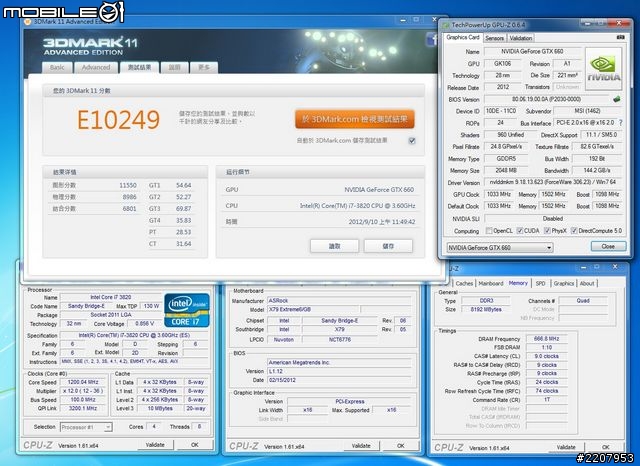This screenshot has width=640, height=466.
Task: Open the NVIDIA GeForce GTX 660 GPU dropdown
Action: 500,248
